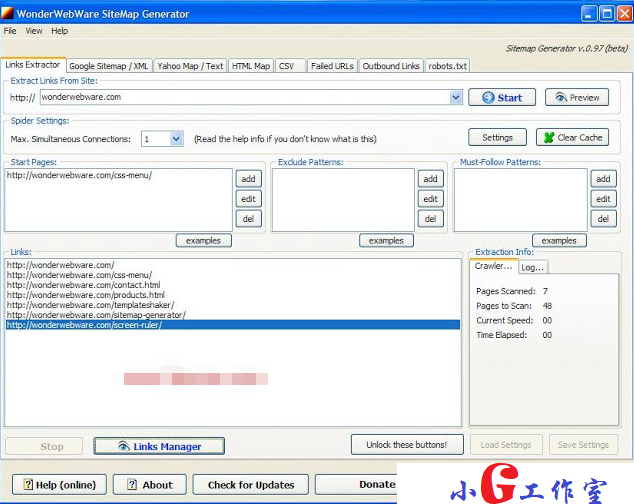The image size is (634, 504).
Task: Show examples for Start Pages
Action: click(x=203, y=240)
